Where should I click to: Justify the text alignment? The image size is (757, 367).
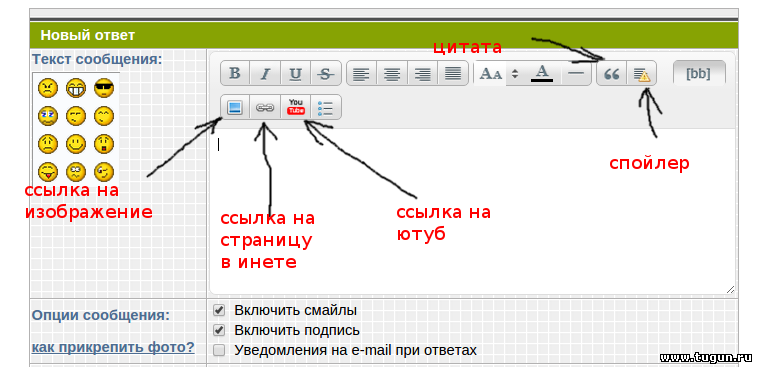point(453,73)
